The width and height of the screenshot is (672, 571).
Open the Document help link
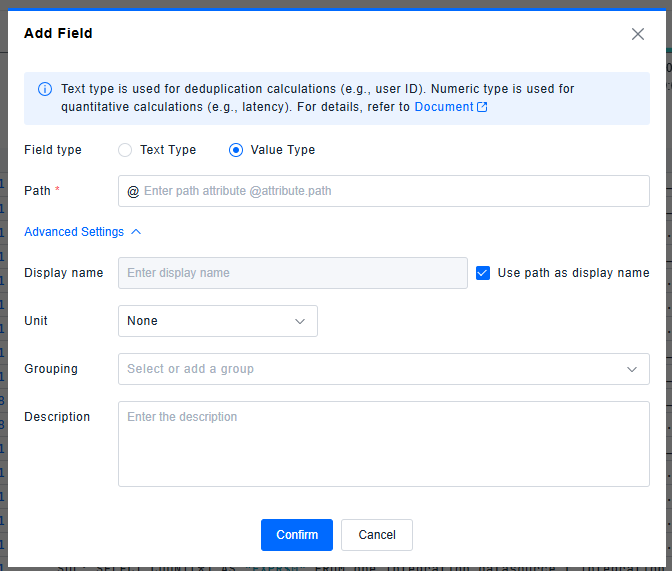point(443,107)
